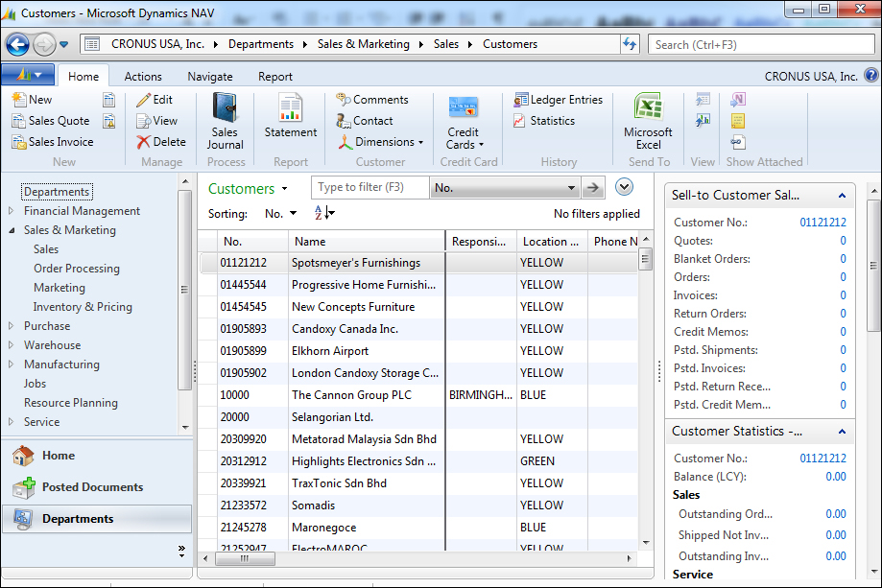882x588 pixels.
Task: Switch to the Actions ribbon tab
Action: (x=143, y=77)
